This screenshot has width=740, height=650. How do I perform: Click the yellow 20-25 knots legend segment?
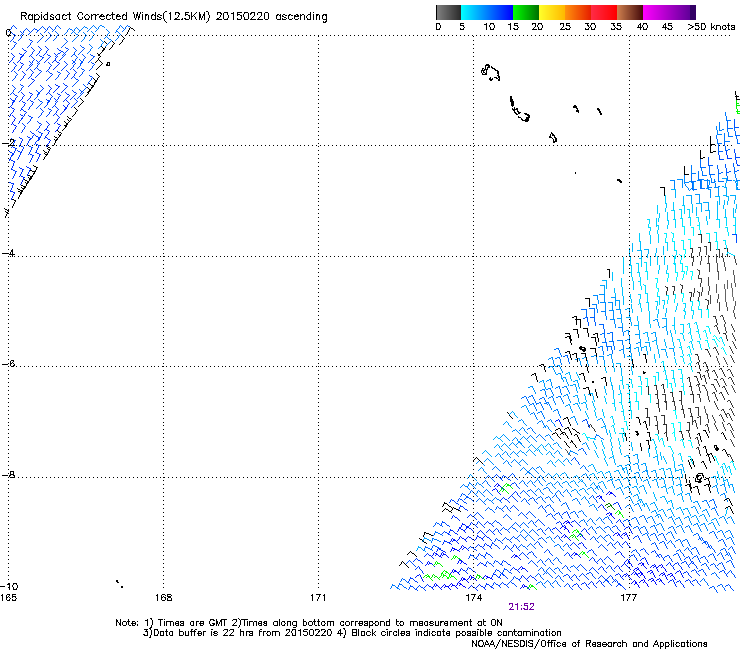[x=552, y=12]
